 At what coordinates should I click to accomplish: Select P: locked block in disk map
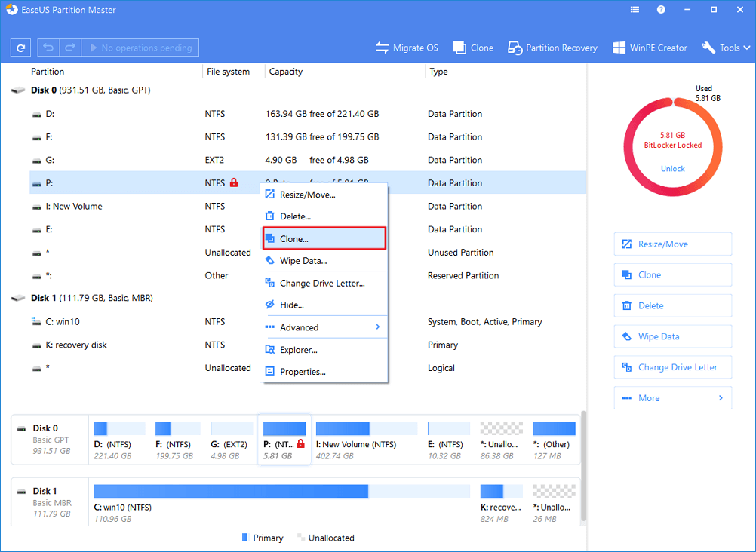[x=284, y=440]
